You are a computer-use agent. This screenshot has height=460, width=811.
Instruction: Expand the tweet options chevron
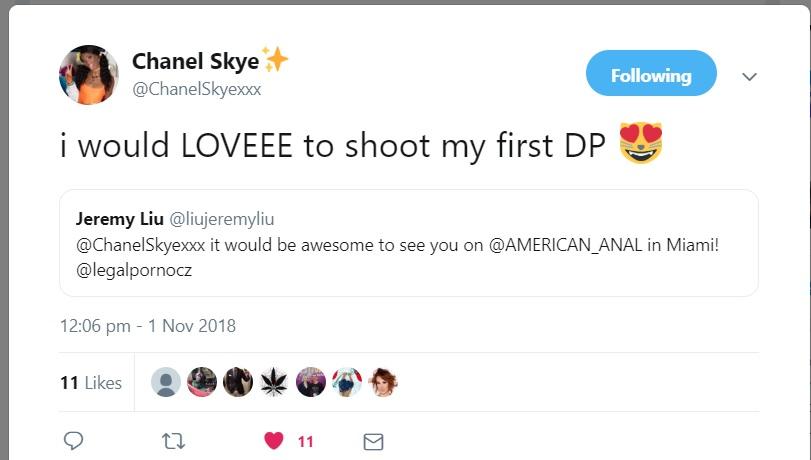(x=749, y=76)
